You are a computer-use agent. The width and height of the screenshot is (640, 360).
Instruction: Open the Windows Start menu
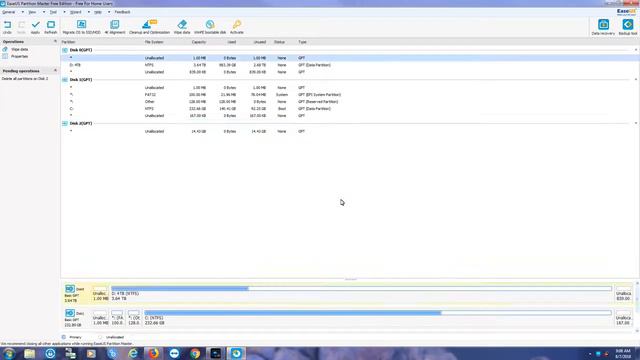tap(9, 353)
